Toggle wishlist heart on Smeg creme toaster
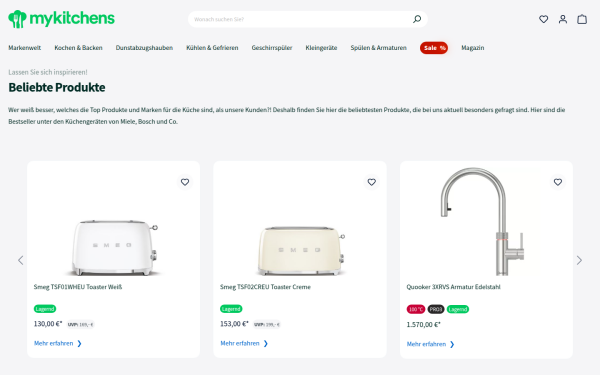 372,182
